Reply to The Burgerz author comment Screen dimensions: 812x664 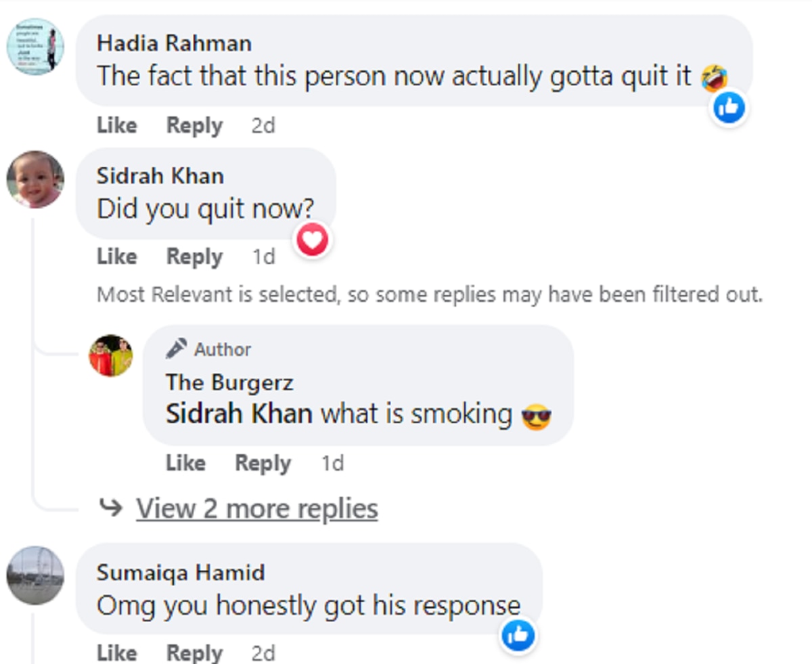[x=263, y=463]
